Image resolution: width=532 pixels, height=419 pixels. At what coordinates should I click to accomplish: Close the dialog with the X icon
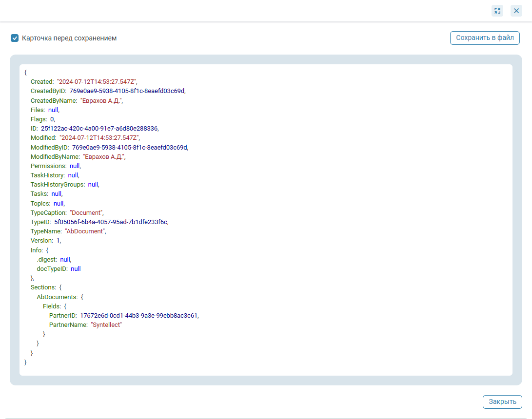516,11
